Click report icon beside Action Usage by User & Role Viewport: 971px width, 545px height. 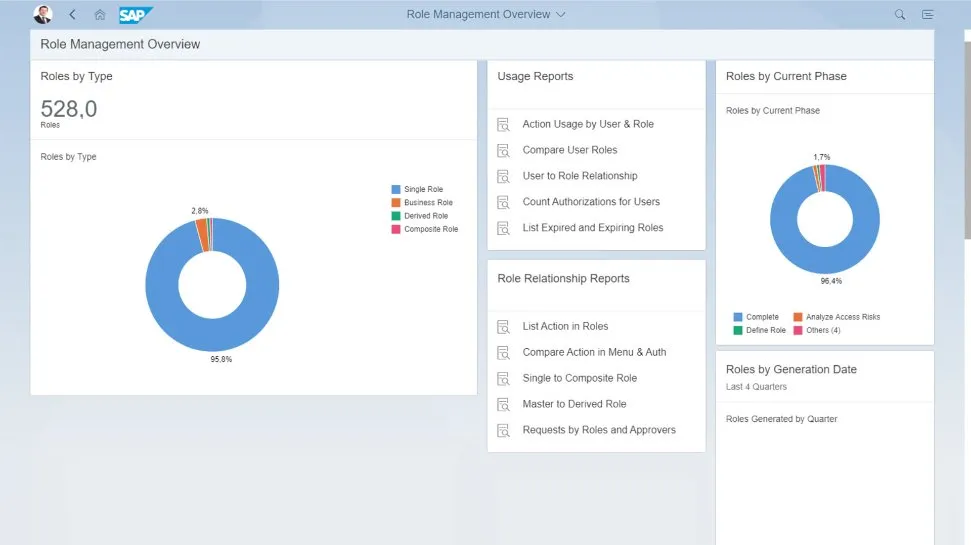(x=504, y=125)
